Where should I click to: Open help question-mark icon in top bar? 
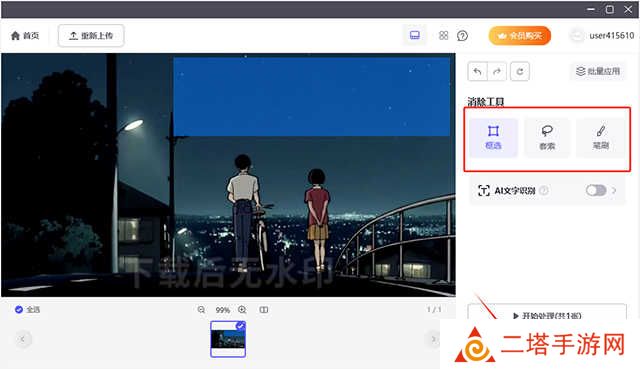click(462, 36)
